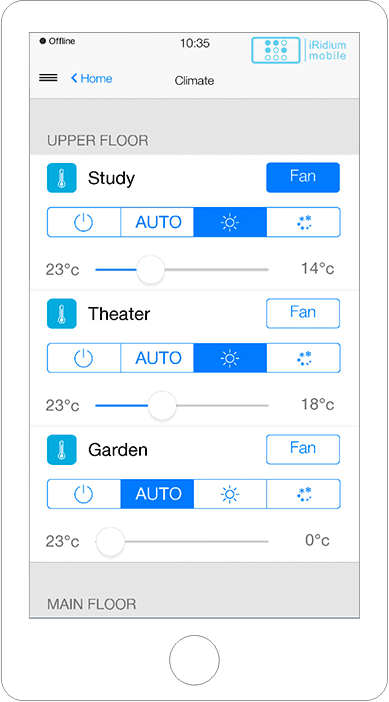
Task: Select cooling snowflake mode for Theater
Action: [304, 358]
